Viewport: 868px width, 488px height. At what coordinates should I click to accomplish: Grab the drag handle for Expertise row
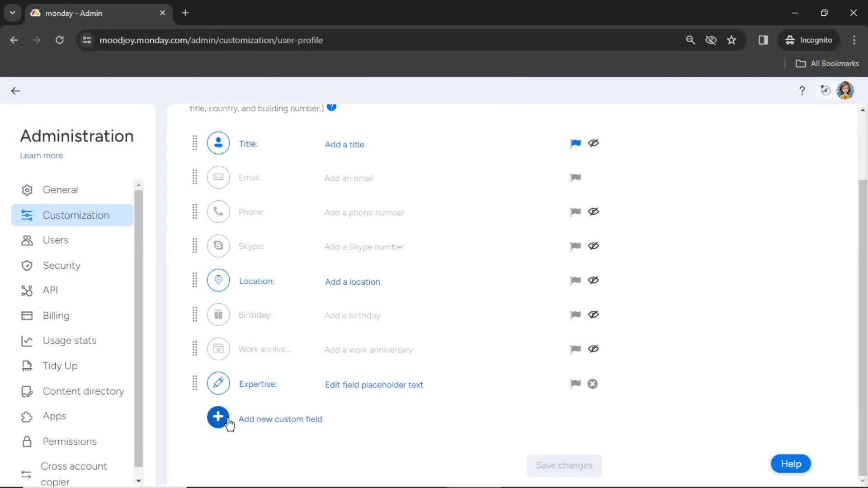[195, 383]
